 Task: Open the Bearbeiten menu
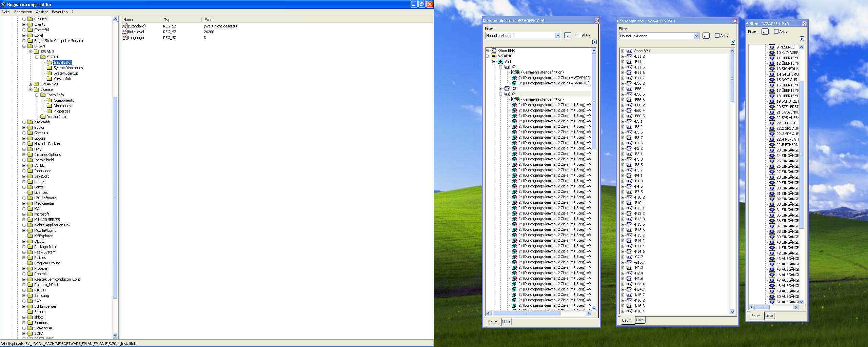23,12
